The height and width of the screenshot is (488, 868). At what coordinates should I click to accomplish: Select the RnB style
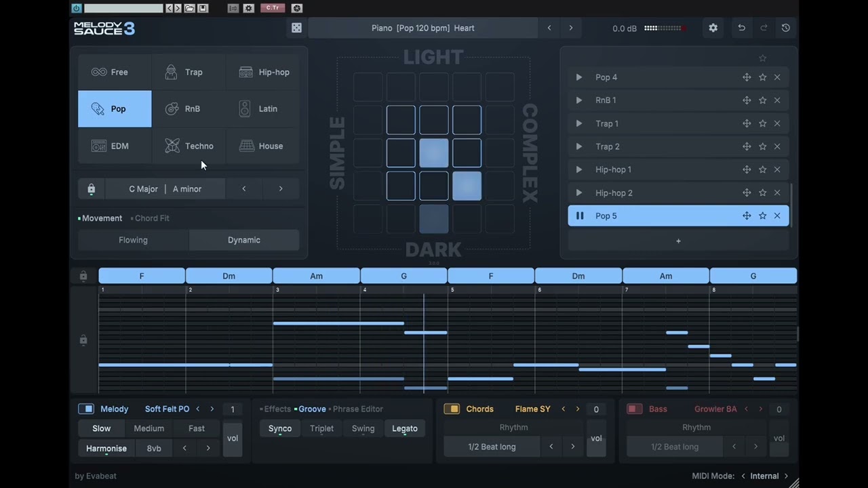pos(189,108)
